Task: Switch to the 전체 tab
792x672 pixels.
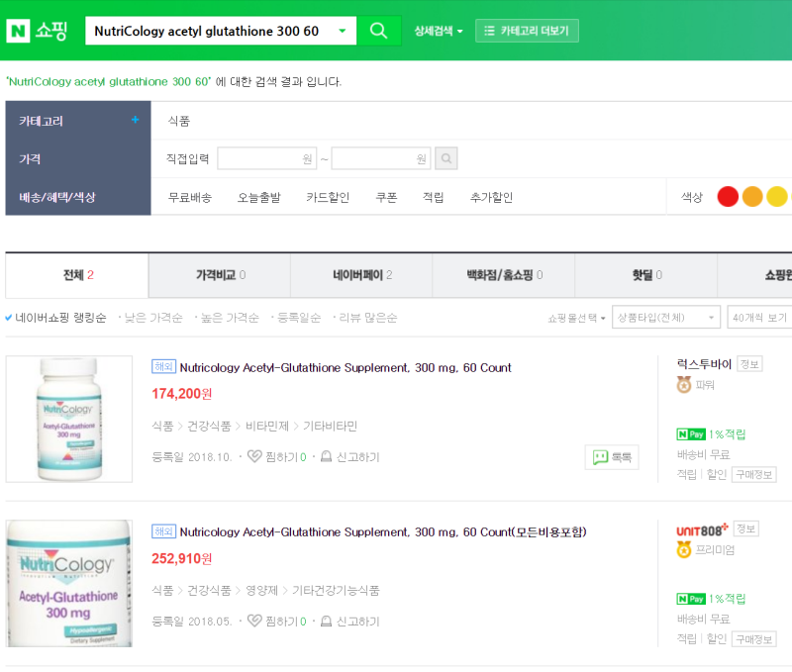Action: pos(77,275)
